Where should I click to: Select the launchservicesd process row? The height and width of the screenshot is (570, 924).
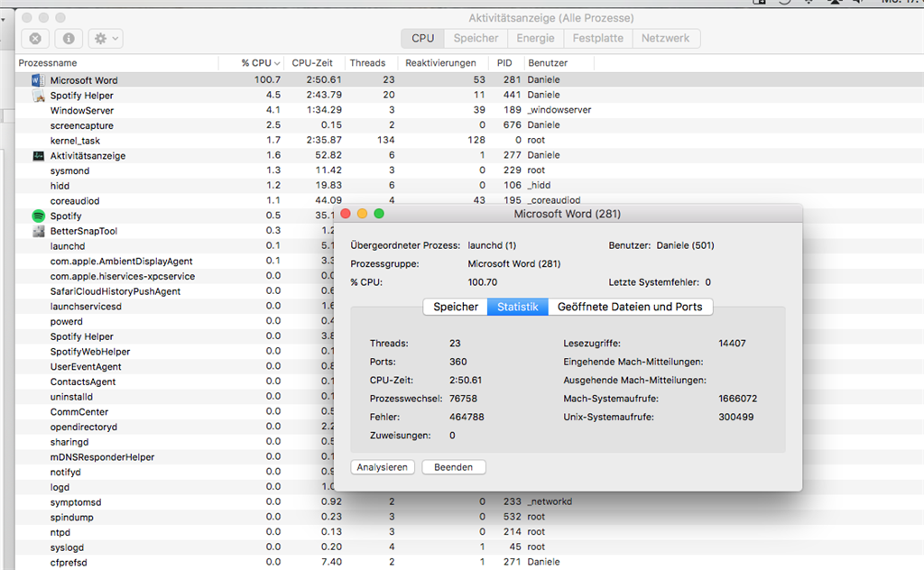click(x=175, y=307)
